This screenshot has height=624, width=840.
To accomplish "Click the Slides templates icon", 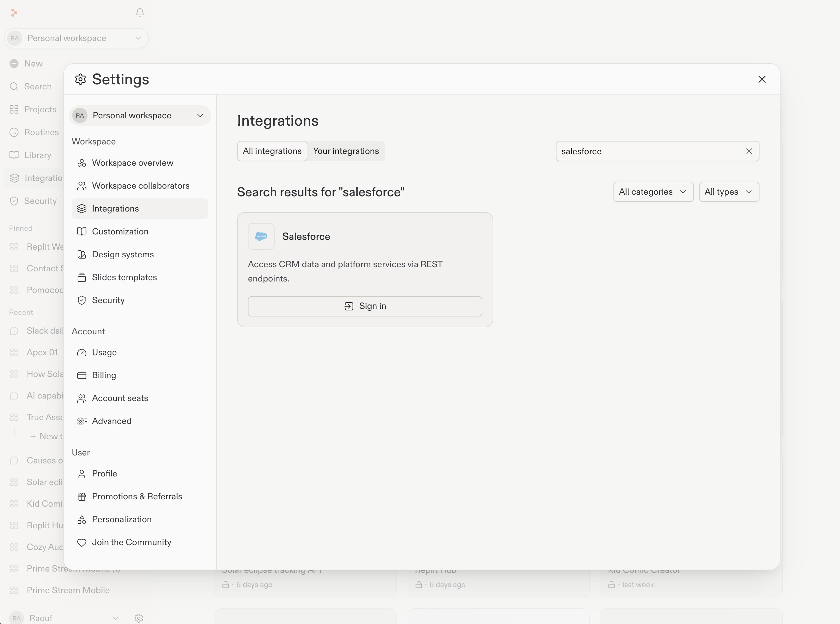I will (x=82, y=277).
